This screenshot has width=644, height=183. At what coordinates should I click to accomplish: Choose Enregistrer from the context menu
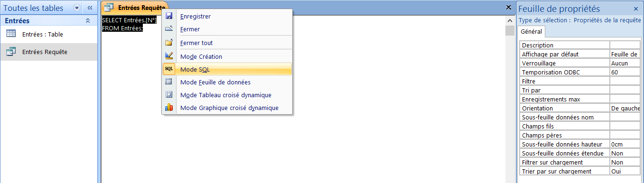[227, 16]
